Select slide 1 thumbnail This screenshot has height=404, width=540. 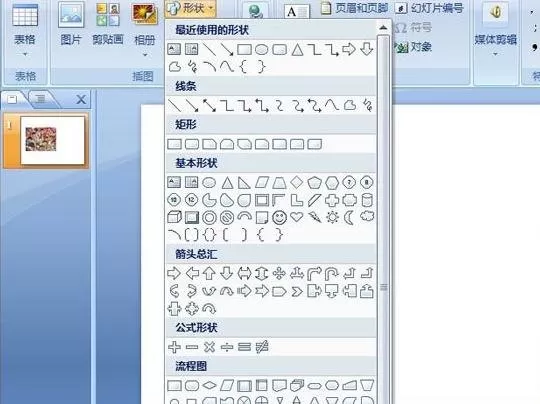coord(52,140)
